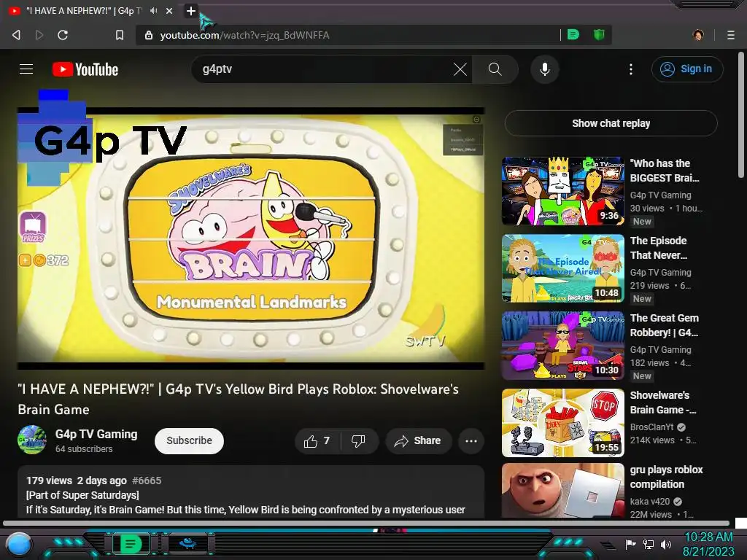This screenshot has height=560, width=747.
Task: Open the green notes extension icon in address bar
Action: [x=573, y=35]
